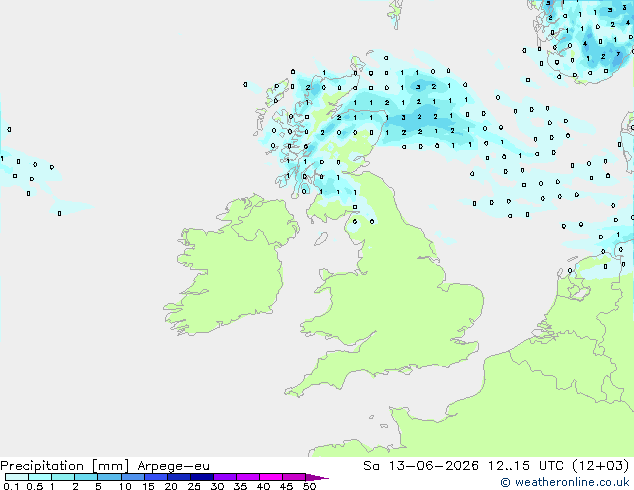This screenshot has height=490, width=634.
Task: Select the 5–10 mm legend color swatch
Action: point(109,477)
